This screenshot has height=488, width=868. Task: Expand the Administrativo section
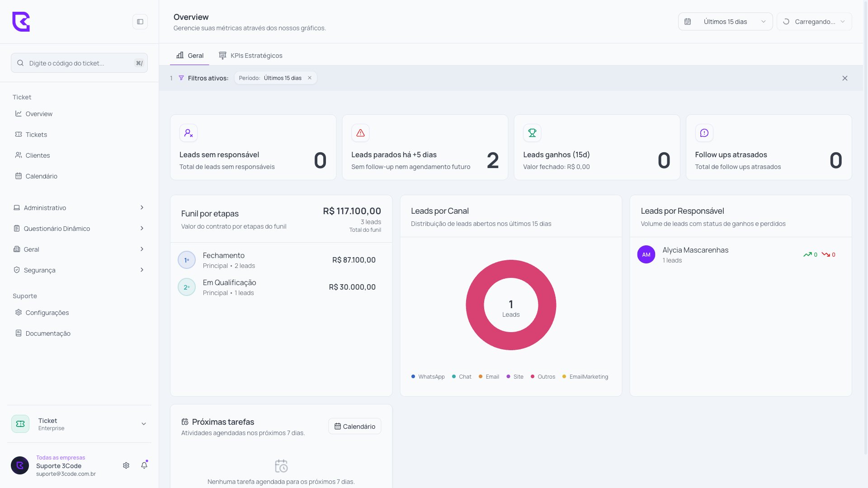(79, 208)
